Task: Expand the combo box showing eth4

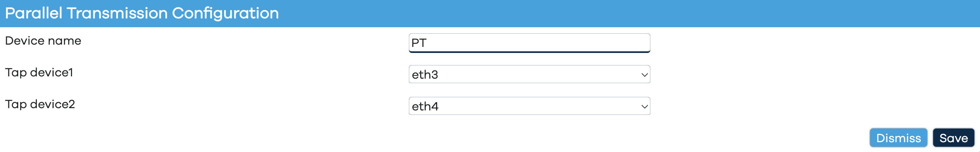Action: [x=529, y=106]
